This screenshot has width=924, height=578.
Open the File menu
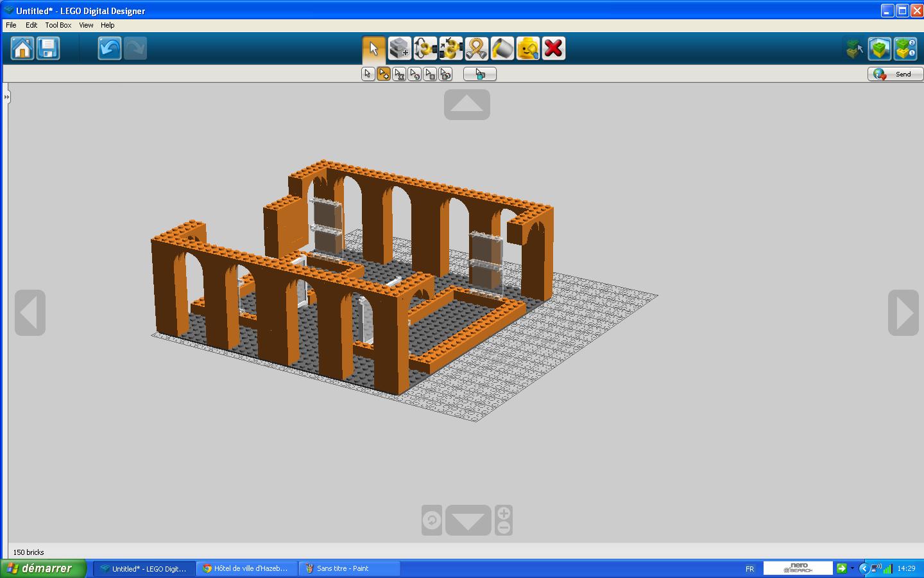pos(11,25)
